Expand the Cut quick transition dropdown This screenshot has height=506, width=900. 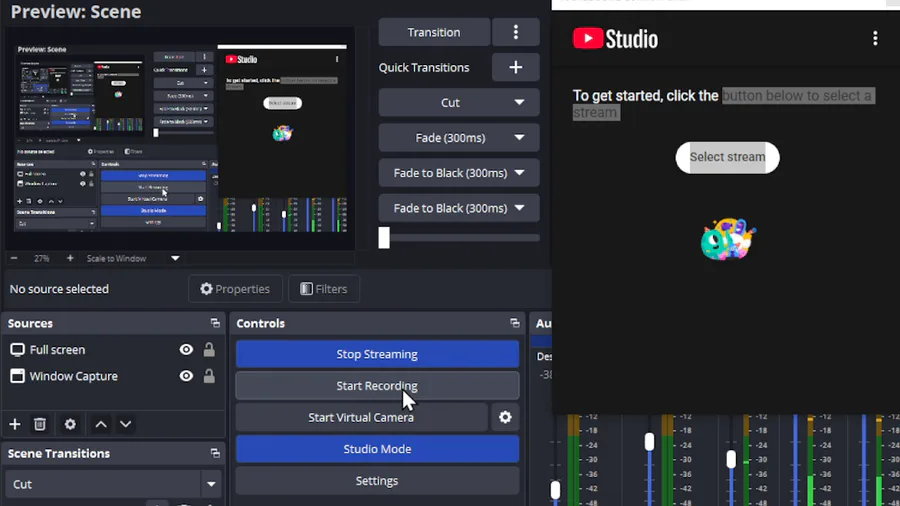[x=519, y=102]
